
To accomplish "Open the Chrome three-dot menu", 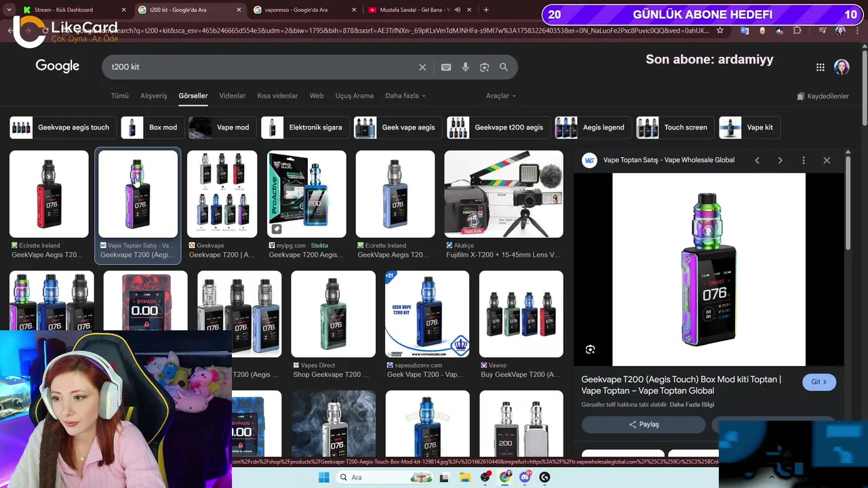I will point(857,30).
